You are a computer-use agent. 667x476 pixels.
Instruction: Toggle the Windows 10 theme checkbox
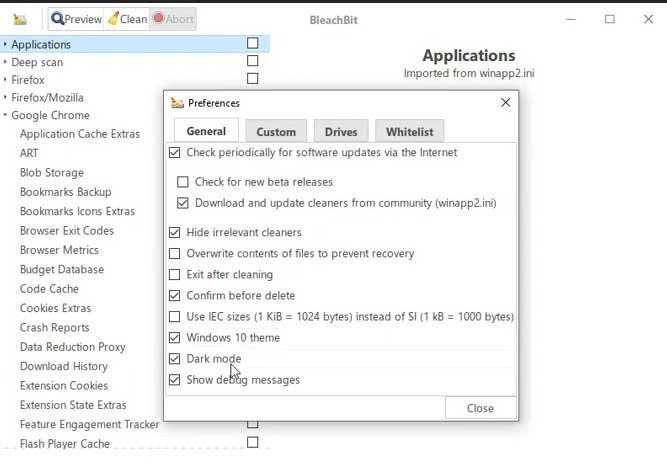[x=176, y=338]
